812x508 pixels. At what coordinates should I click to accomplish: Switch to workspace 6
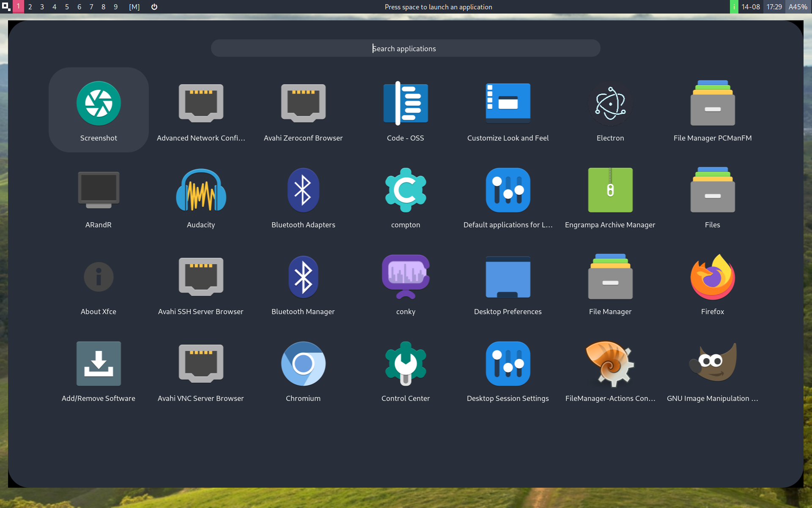click(x=79, y=7)
